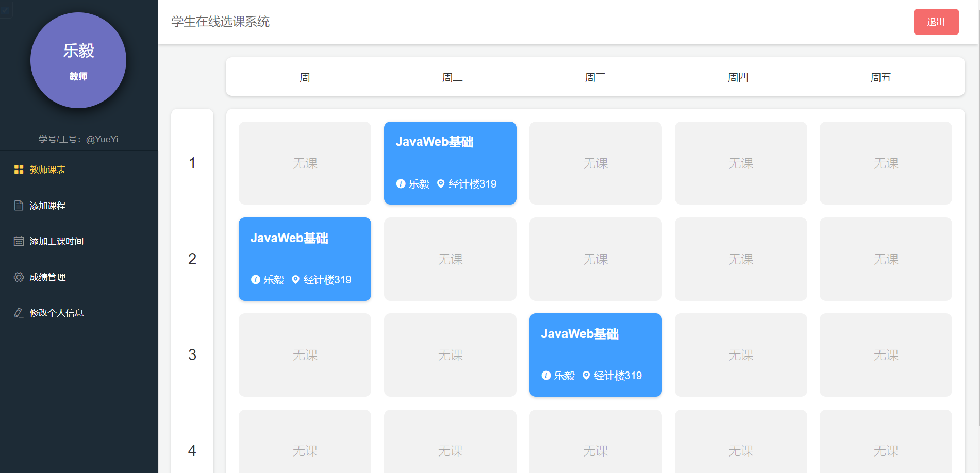Viewport: 980px width, 473px height.
Task: Click the 无课 cell for Thursday period 2
Action: [741, 259]
